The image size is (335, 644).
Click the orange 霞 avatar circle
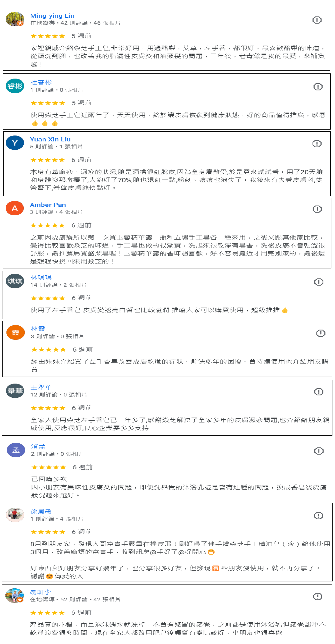pyautogui.click(x=15, y=333)
